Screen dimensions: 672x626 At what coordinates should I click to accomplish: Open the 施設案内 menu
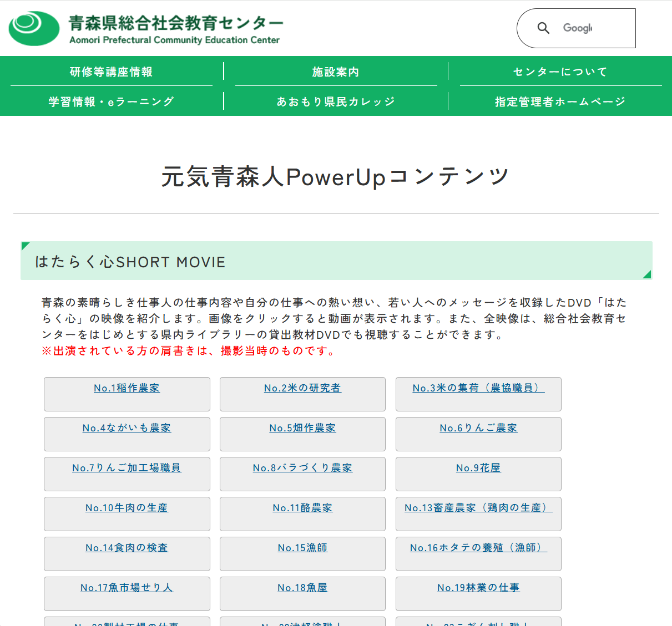(x=336, y=71)
